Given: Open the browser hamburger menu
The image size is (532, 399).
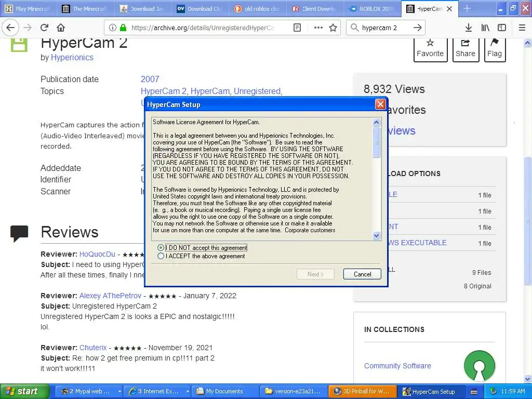Looking at the screenshot, I should pos(522,28).
